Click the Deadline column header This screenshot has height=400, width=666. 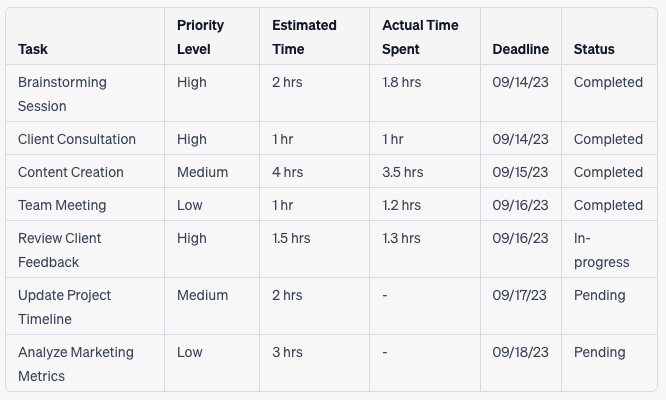tap(521, 37)
